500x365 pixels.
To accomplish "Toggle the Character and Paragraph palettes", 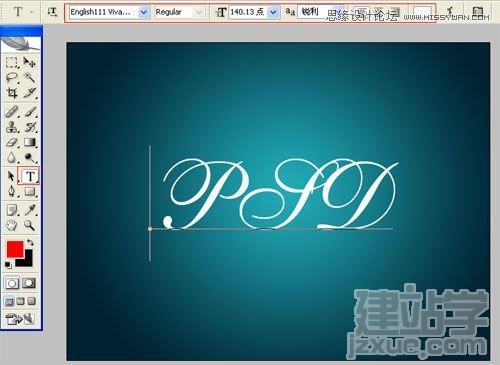I will click(x=477, y=12).
